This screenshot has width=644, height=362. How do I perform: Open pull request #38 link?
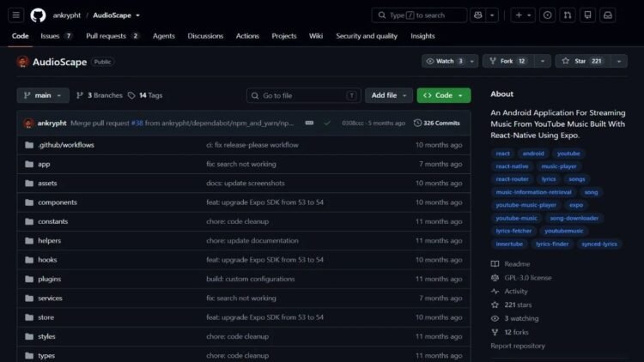tap(137, 123)
